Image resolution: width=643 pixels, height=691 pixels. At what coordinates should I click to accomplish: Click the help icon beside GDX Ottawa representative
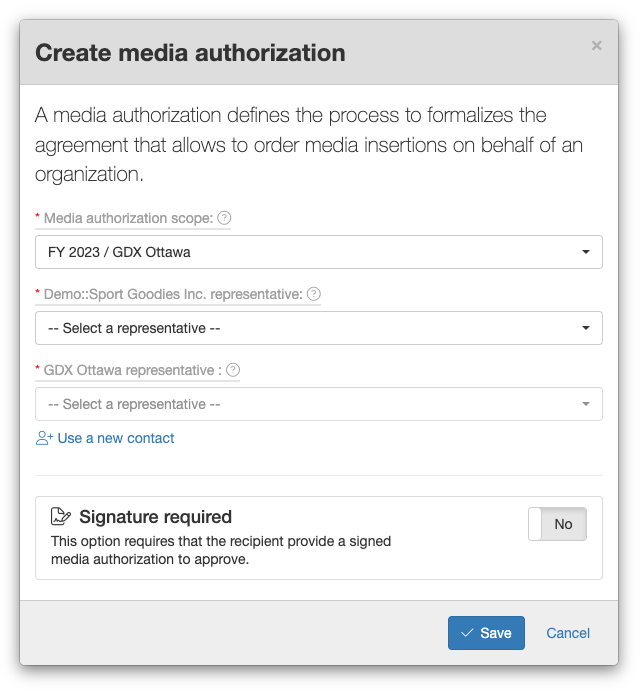pyautogui.click(x=233, y=370)
